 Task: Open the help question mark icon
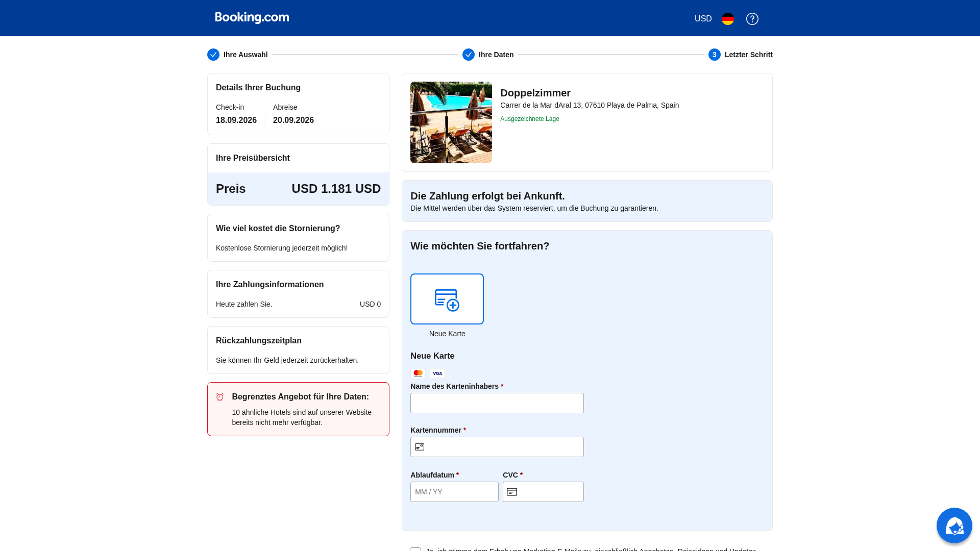point(752,19)
